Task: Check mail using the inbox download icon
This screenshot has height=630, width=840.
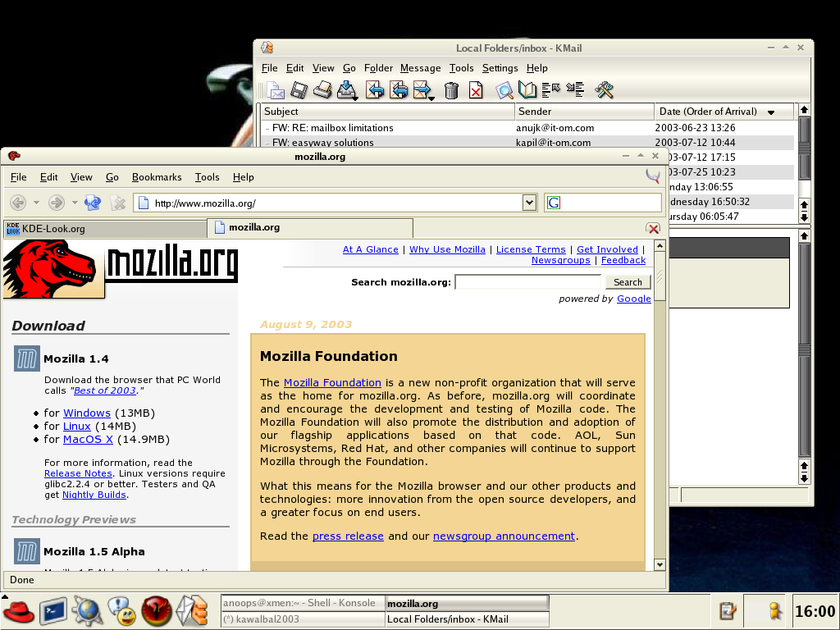Action: coord(347,90)
